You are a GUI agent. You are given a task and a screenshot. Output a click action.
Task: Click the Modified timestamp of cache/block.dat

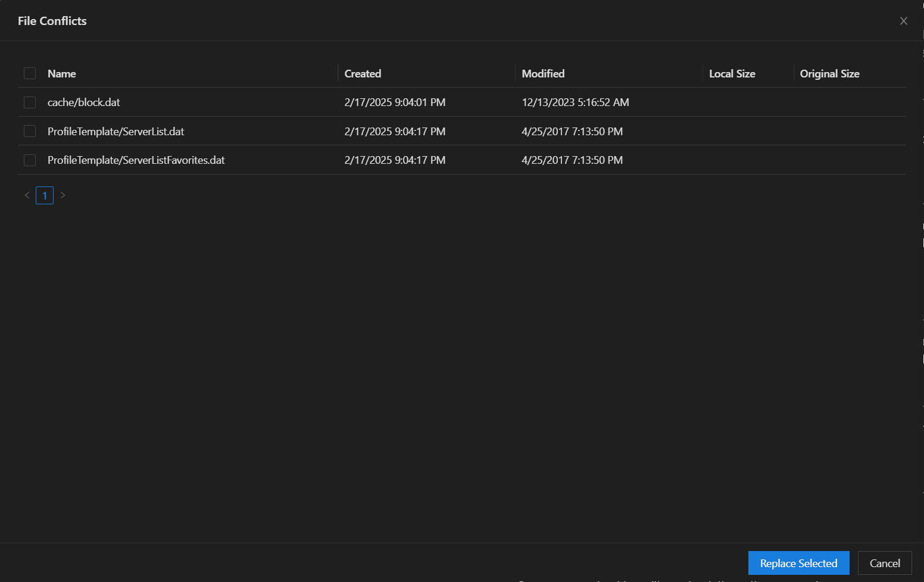click(575, 102)
